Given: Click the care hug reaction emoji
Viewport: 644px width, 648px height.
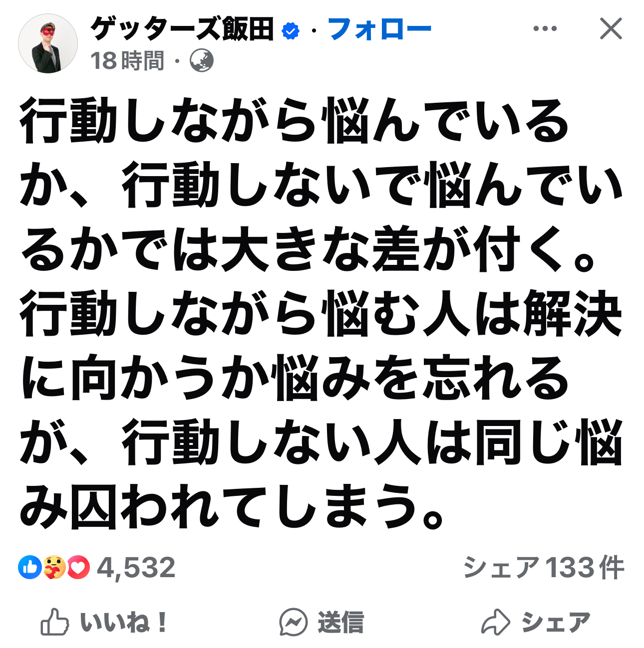Looking at the screenshot, I should tap(54, 567).
